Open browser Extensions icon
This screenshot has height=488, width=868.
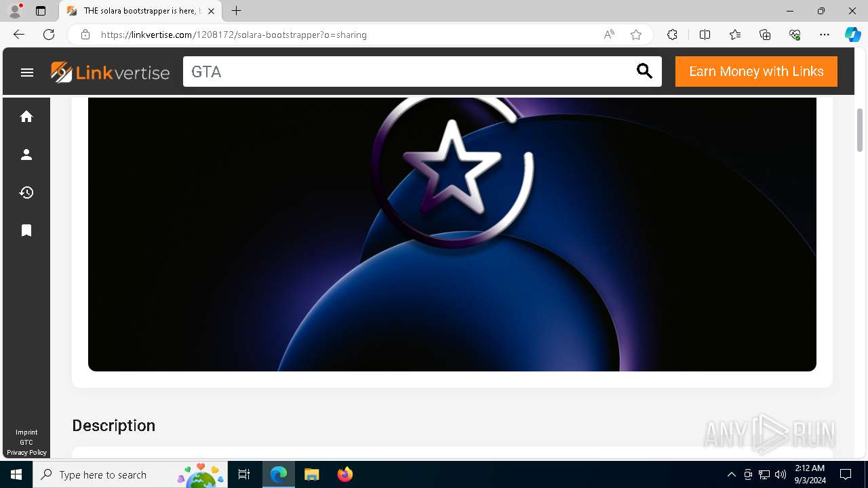point(672,35)
